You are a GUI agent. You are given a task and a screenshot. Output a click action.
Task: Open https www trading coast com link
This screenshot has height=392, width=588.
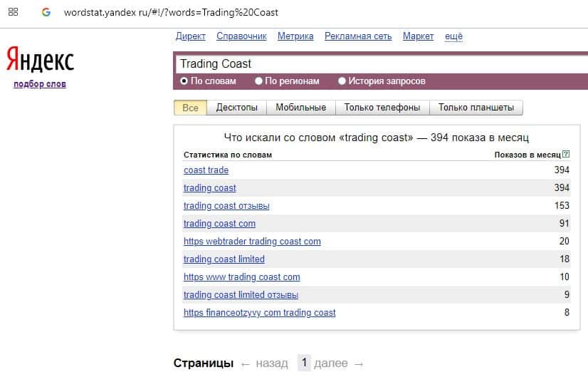(241, 277)
